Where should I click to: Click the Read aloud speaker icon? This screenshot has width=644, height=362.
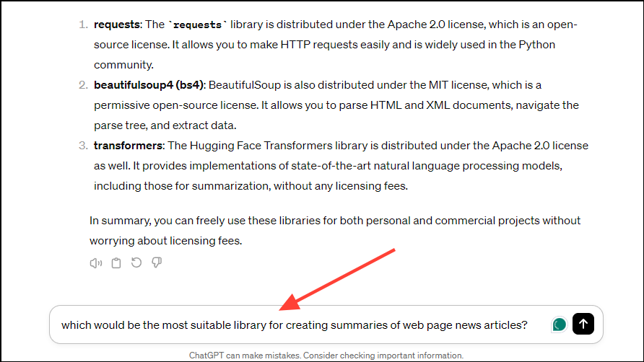96,262
